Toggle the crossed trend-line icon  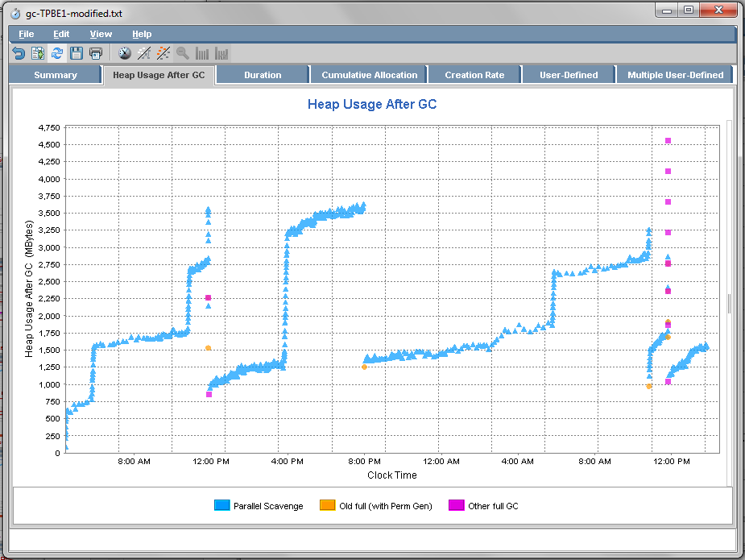coord(145,53)
